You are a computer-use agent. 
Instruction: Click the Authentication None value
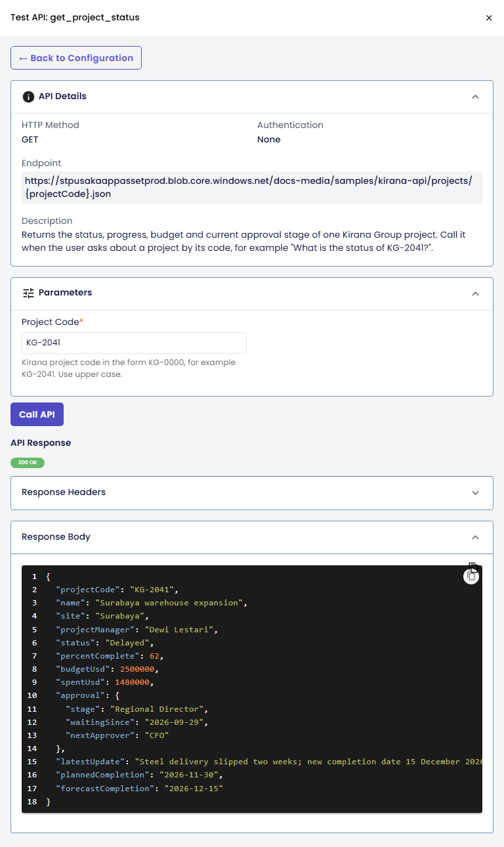[x=269, y=139]
